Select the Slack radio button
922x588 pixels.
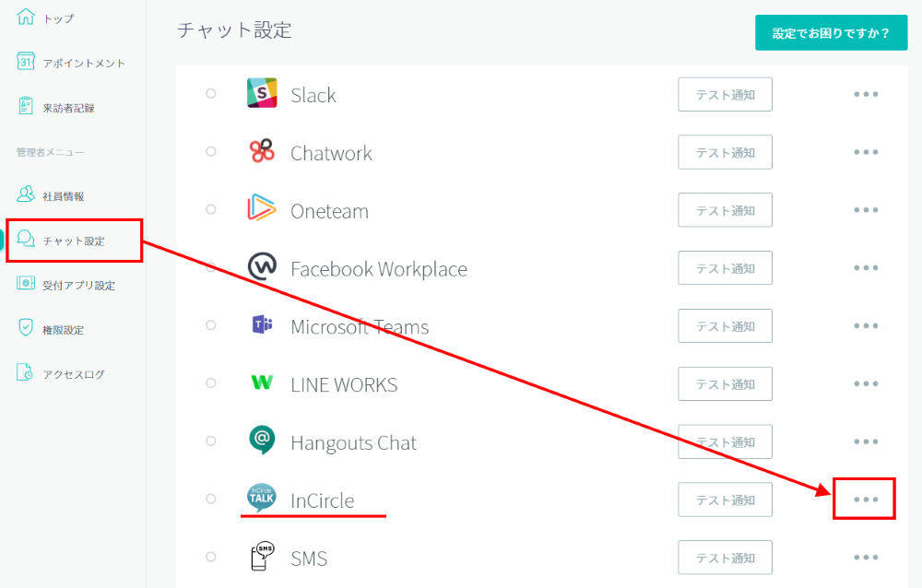click(211, 94)
